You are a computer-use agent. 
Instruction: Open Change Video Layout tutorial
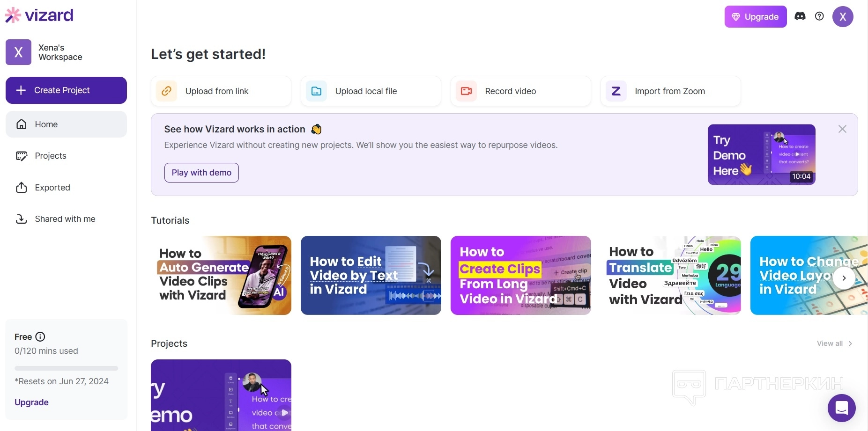coord(809,275)
